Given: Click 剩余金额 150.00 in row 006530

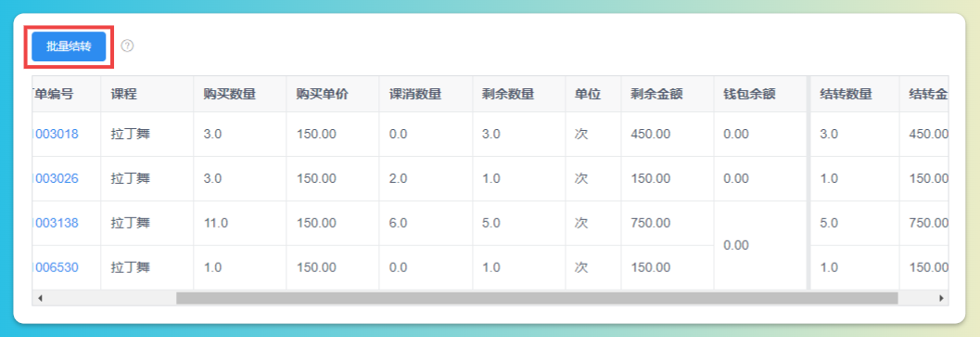Looking at the screenshot, I should pyautogui.click(x=651, y=267).
